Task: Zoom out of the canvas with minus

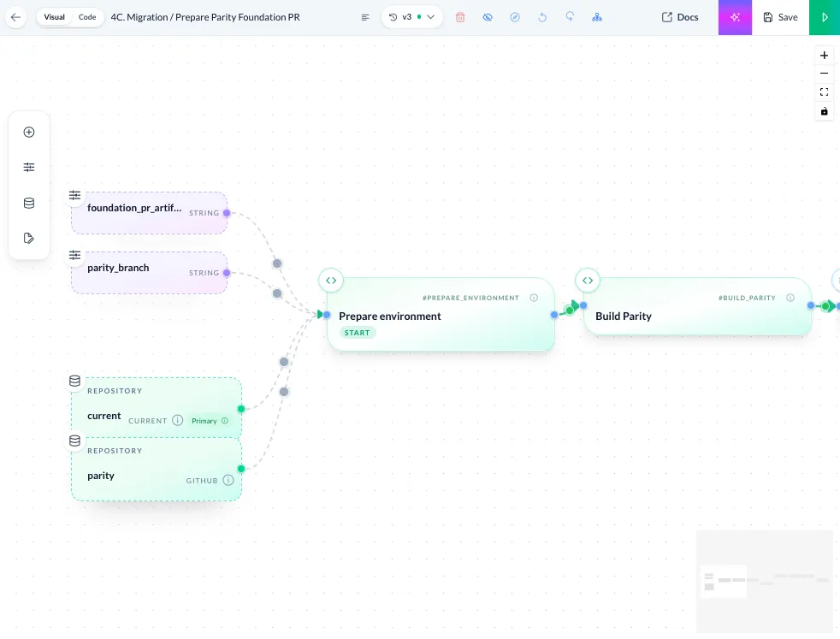Action: coord(824,74)
